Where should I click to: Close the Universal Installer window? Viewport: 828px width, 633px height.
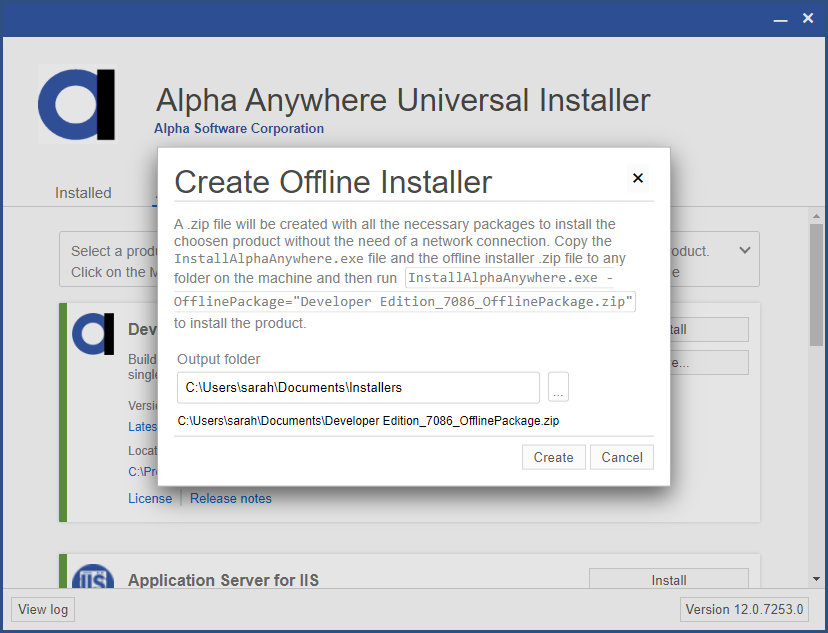808,18
